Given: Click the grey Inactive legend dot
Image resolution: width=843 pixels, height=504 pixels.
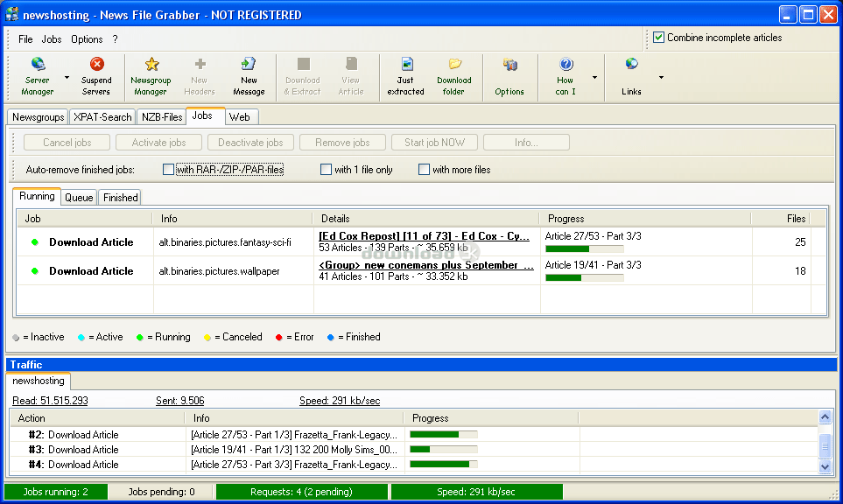Looking at the screenshot, I should 16,338.
